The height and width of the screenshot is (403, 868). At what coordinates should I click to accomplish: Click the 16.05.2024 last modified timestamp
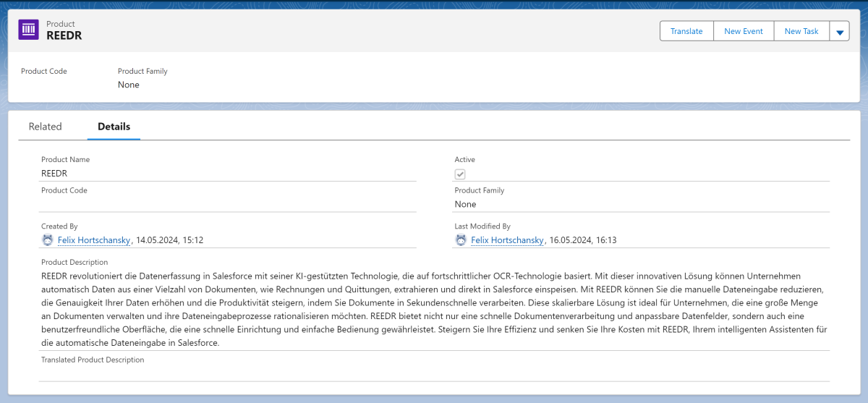pos(582,240)
